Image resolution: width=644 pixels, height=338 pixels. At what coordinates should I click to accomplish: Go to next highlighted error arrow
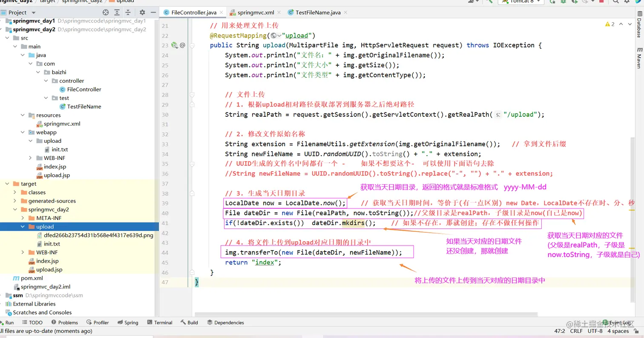pos(630,24)
